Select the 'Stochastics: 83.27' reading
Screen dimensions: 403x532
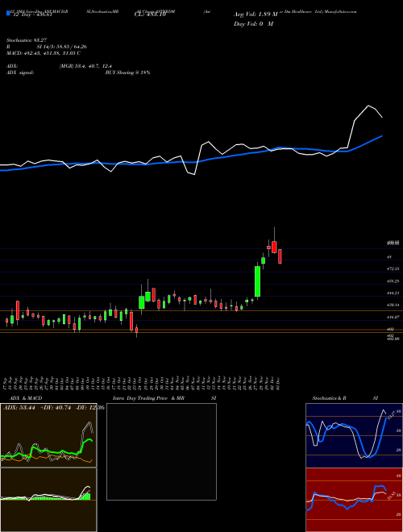[26, 40]
